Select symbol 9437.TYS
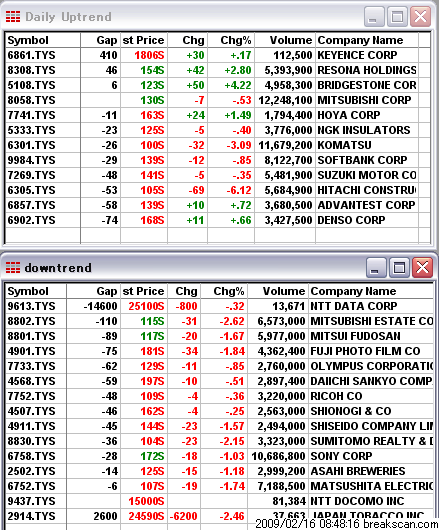This screenshot has width=439, height=530. [x=31, y=501]
